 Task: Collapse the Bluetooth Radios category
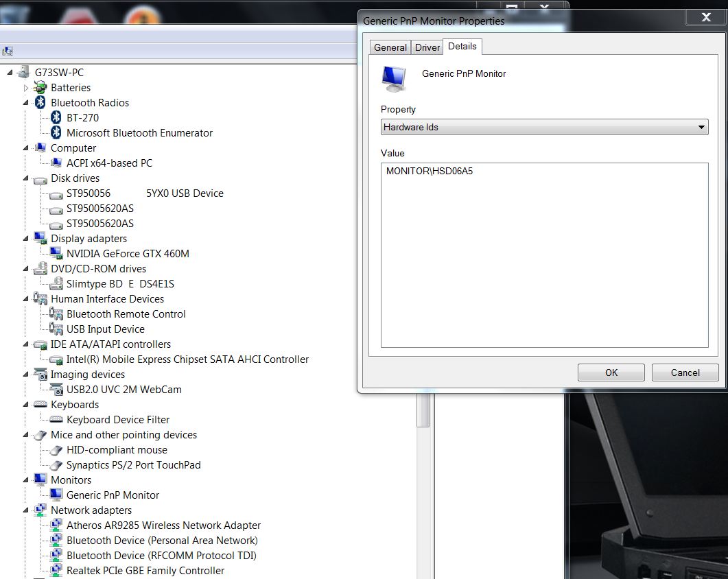[26, 103]
